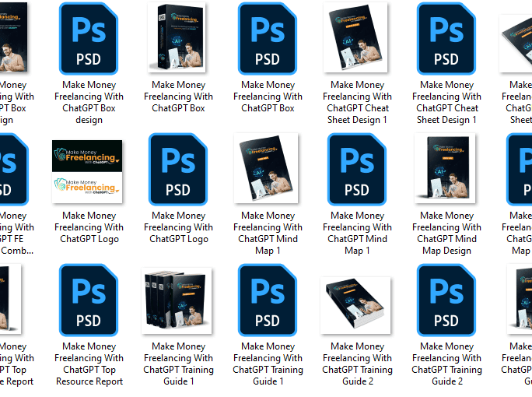Click the 'Training Guide 1' name under the book set image
The height and width of the screenshot is (397, 532).
coord(178,364)
